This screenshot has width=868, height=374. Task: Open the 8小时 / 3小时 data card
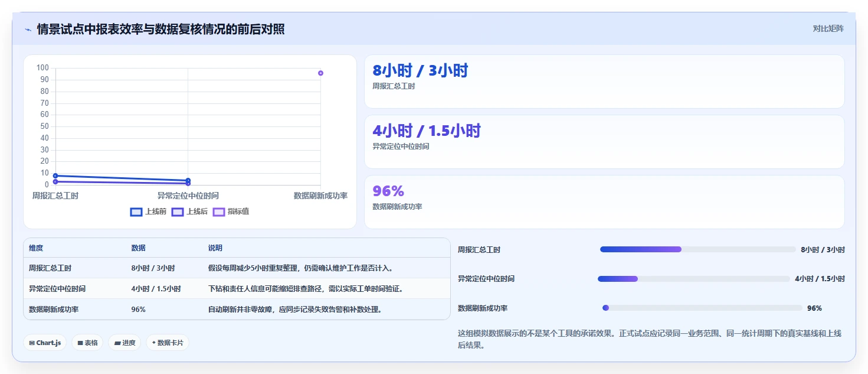click(604, 82)
